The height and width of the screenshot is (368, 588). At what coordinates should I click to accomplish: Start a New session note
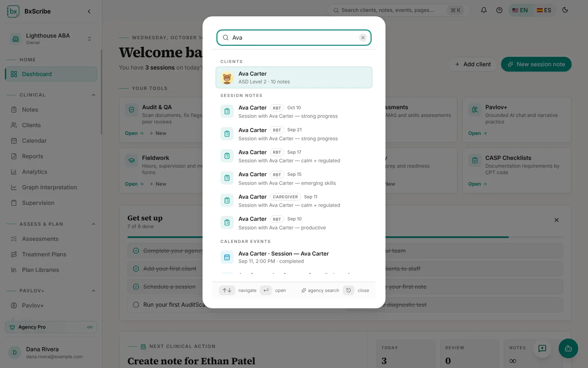click(x=536, y=64)
